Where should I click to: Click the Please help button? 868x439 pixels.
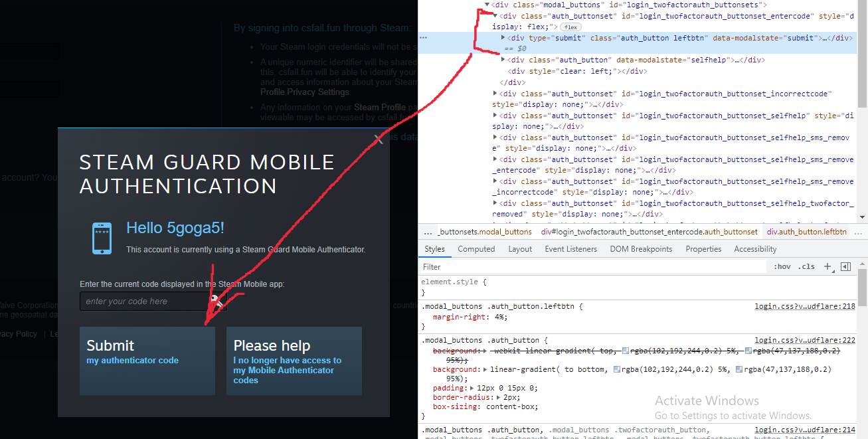coord(294,361)
